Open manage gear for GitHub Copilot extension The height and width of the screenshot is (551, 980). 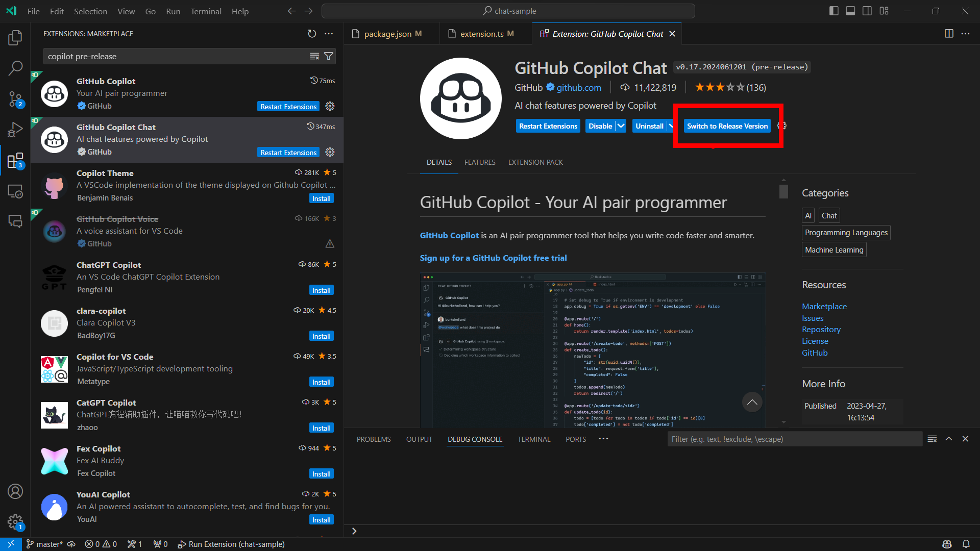(x=330, y=106)
